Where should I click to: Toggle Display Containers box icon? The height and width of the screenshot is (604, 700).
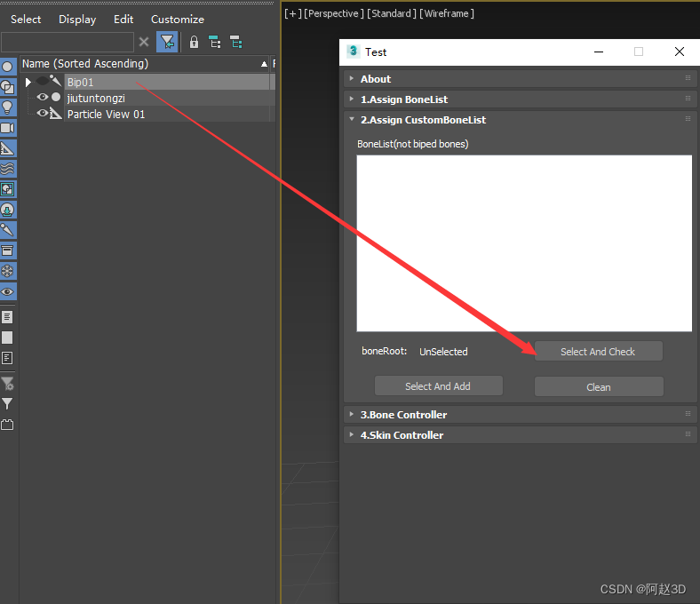[x=8, y=250]
